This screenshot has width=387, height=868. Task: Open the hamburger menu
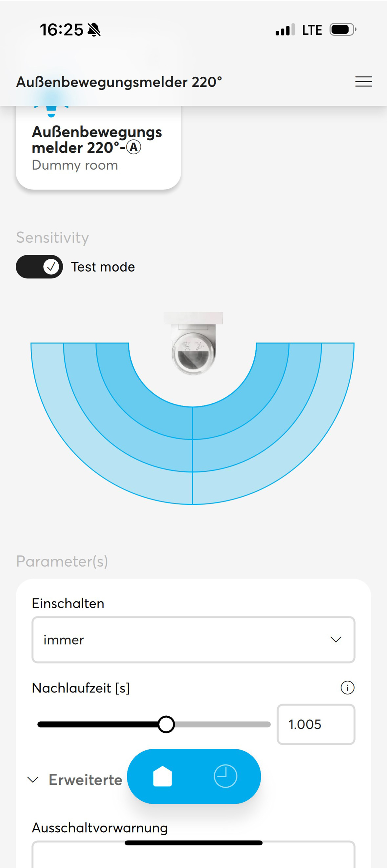tap(363, 82)
